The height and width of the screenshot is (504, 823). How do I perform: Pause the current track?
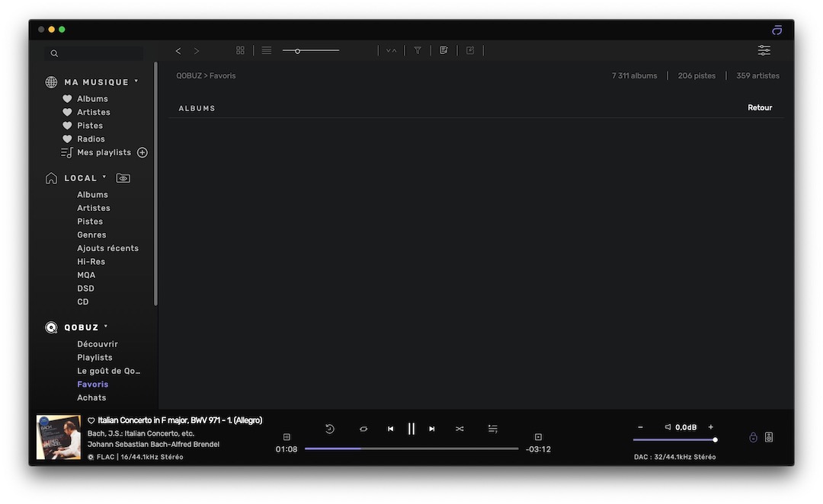(x=411, y=429)
